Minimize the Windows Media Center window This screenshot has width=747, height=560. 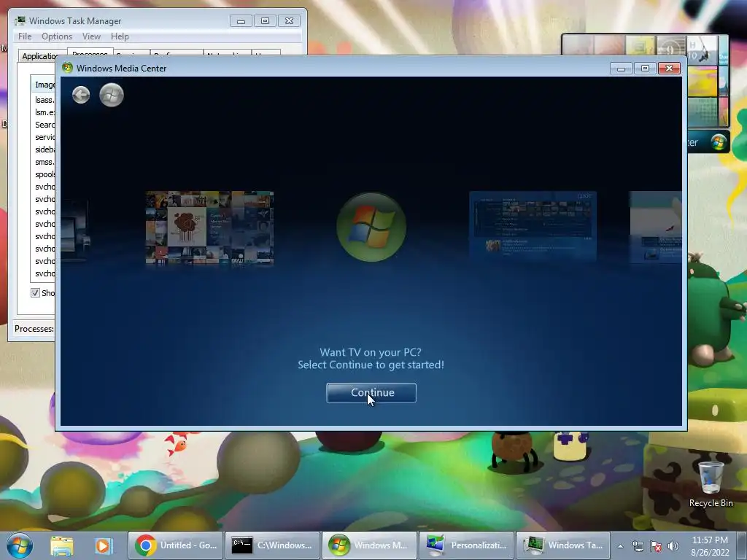tap(621, 69)
